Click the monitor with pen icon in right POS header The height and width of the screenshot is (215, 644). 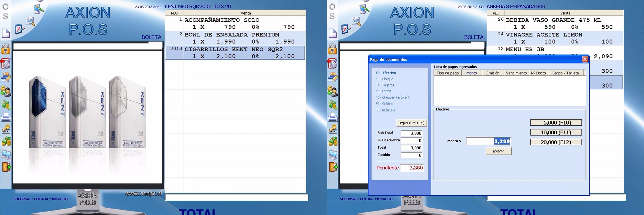click(364, 9)
